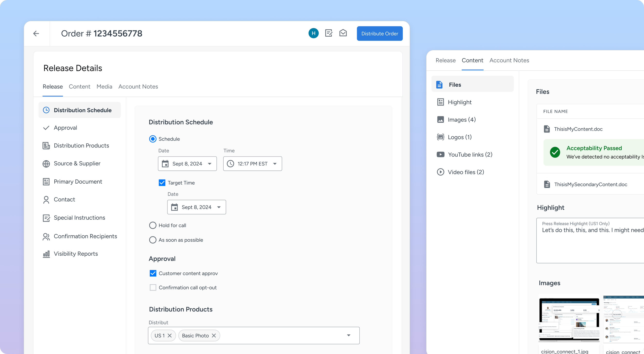This screenshot has width=644, height=354.
Task: Click the H user avatar
Action: [x=313, y=33]
